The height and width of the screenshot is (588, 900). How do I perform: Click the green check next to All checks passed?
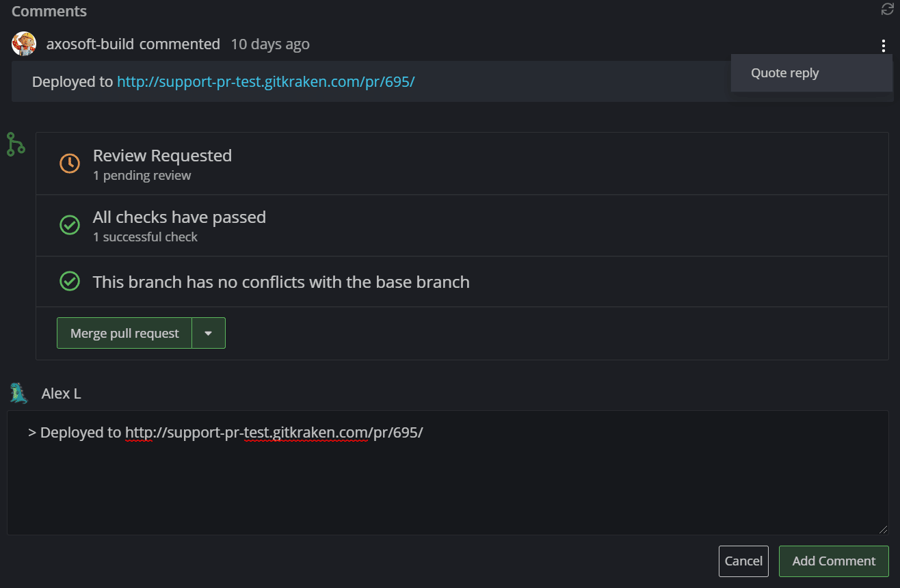coord(69,225)
